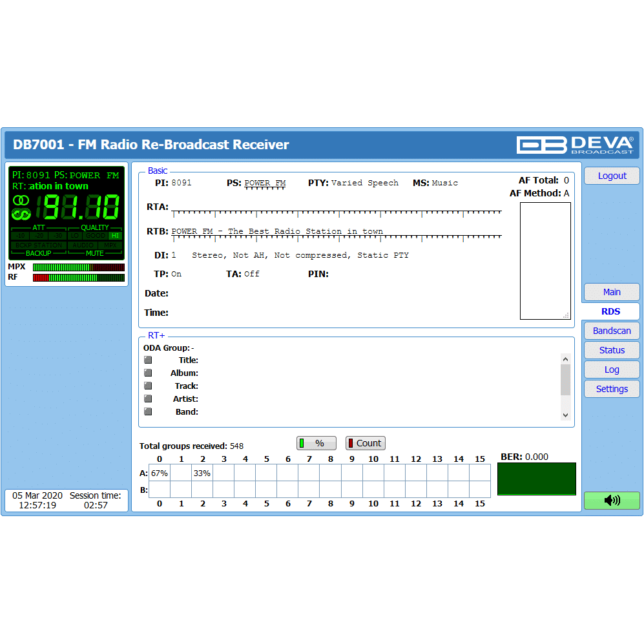
Task: Open the Bandscan tab
Action: coord(611,331)
